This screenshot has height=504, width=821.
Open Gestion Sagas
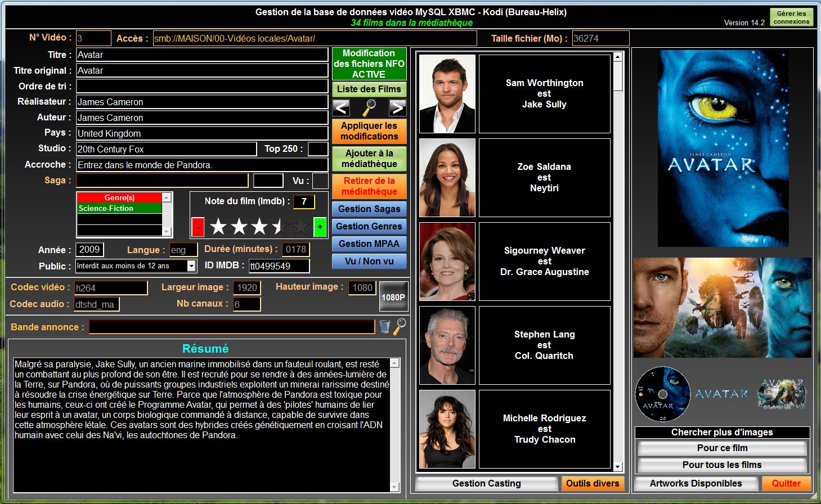[369, 209]
